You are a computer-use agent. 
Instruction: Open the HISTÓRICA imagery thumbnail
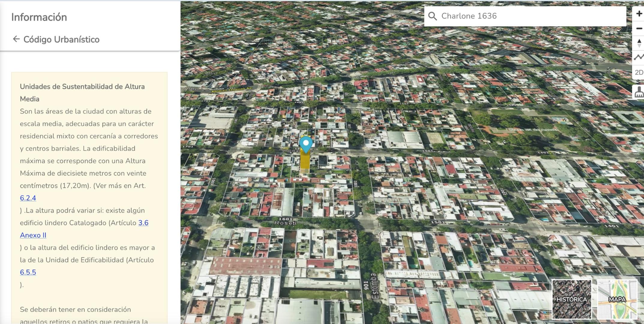[572, 299]
